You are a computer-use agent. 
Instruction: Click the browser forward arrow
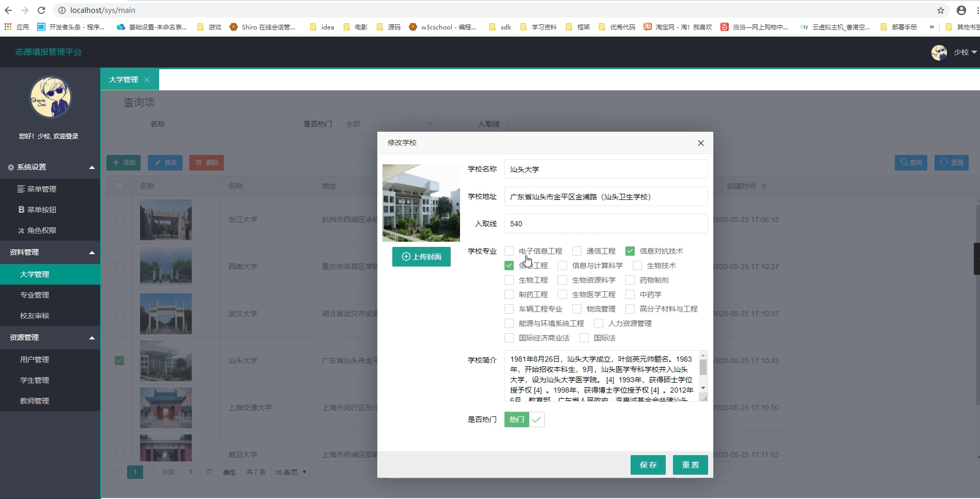click(x=24, y=10)
